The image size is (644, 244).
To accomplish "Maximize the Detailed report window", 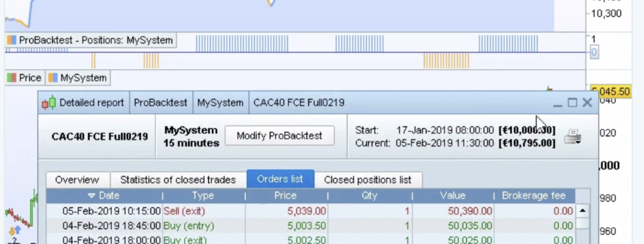I will (572, 103).
